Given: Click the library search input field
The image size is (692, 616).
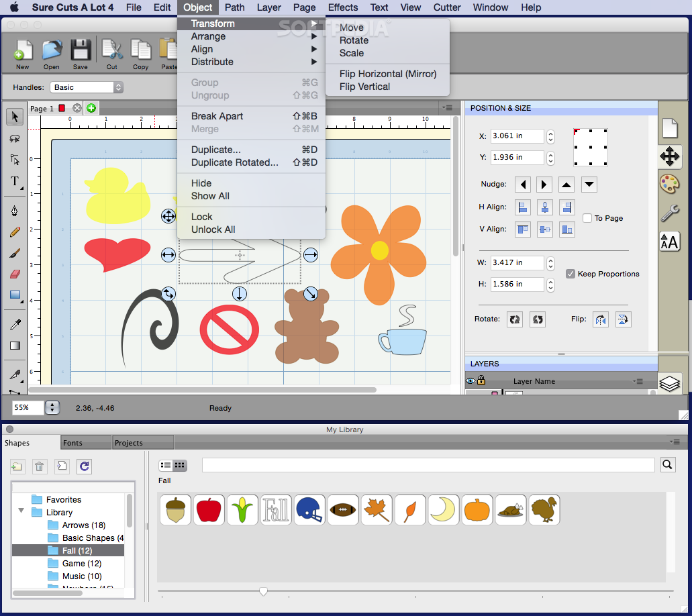Looking at the screenshot, I should pos(428,464).
